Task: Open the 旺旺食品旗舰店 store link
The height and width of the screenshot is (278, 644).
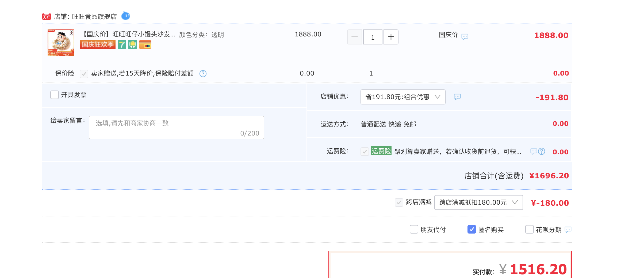Action: pos(94,17)
